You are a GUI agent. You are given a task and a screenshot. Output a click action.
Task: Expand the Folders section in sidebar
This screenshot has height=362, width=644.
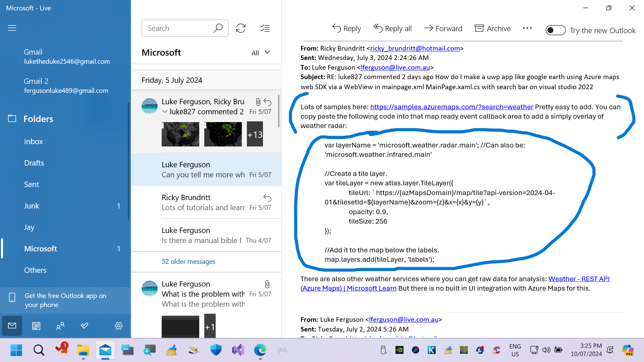[x=39, y=118]
